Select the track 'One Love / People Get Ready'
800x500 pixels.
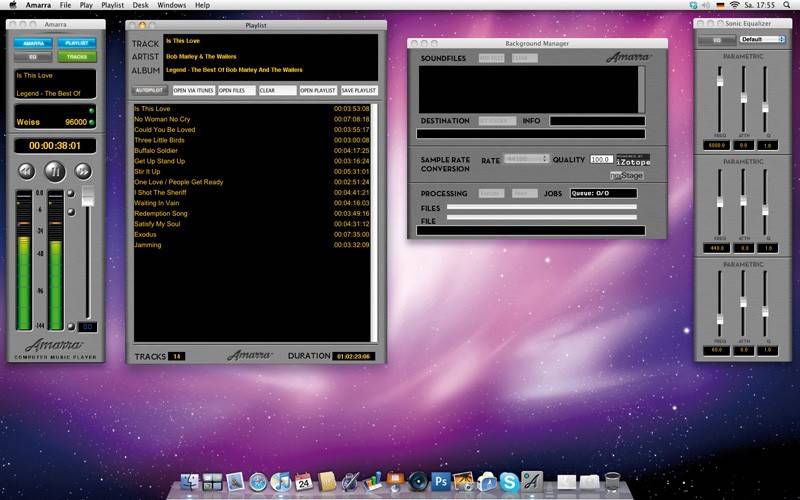click(252, 182)
